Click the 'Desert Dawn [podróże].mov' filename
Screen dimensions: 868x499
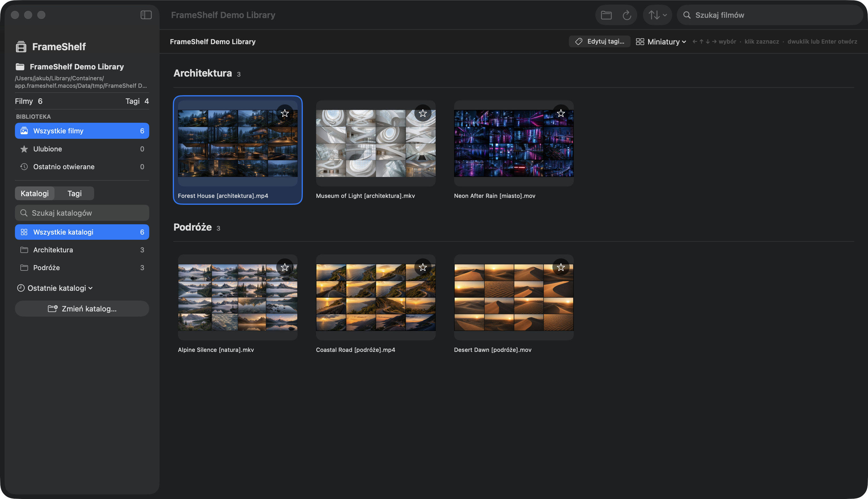pos(493,350)
